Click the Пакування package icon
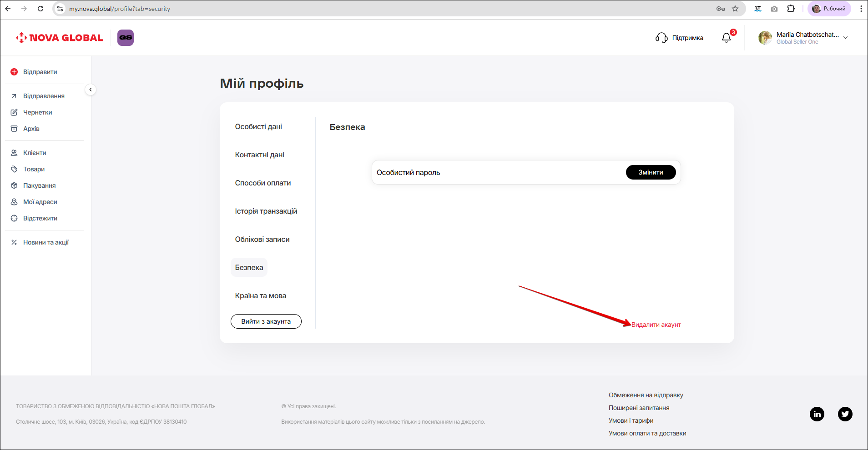868x450 pixels. click(x=14, y=185)
